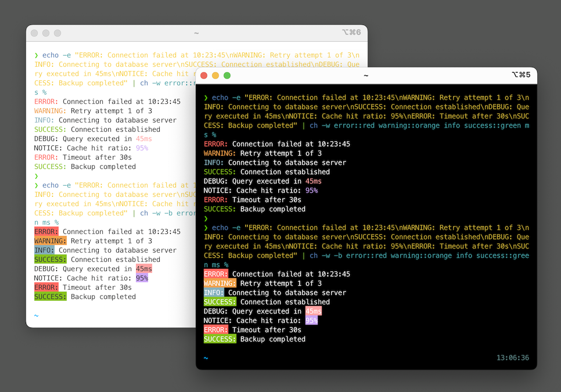Click the "~" title of the dark terminal window
The height and width of the screenshot is (392, 561).
366,75
